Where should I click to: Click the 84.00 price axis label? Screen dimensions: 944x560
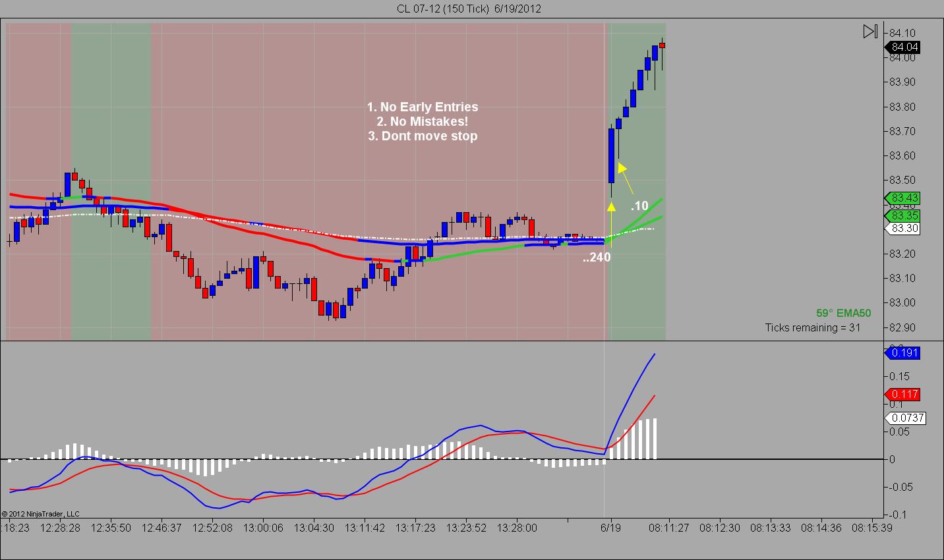(x=902, y=57)
